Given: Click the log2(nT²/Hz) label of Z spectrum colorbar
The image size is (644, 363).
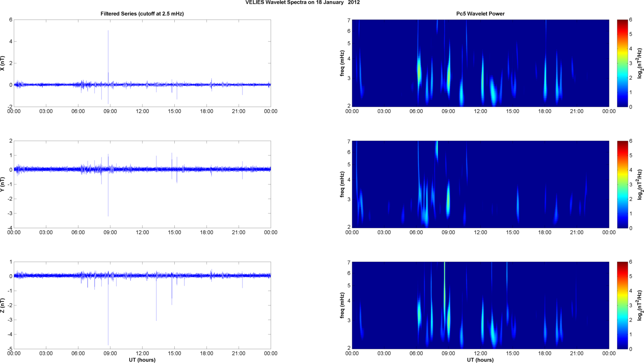Looking at the screenshot, I should (640, 305).
